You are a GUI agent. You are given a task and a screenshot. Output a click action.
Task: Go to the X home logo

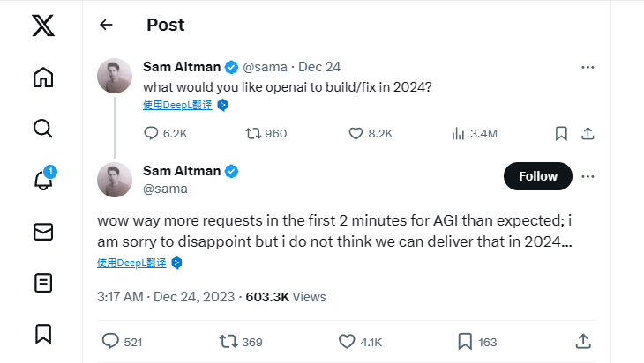pyautogui.click(x=42, y=26)
